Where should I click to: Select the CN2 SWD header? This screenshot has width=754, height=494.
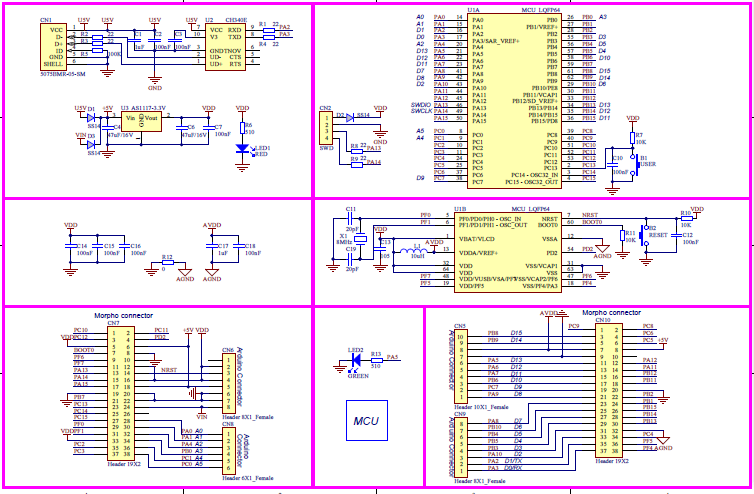[x=326, y=130]
